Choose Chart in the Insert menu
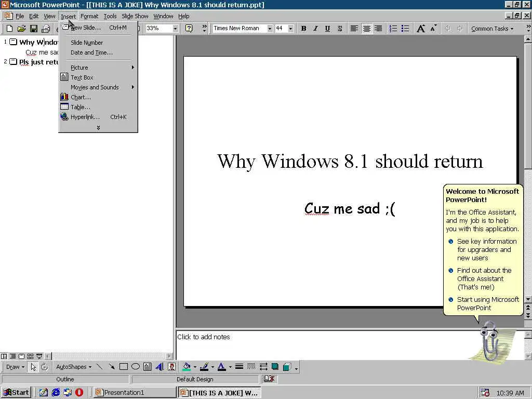Viewport: 532px width, 399px height. click(98, 97)
